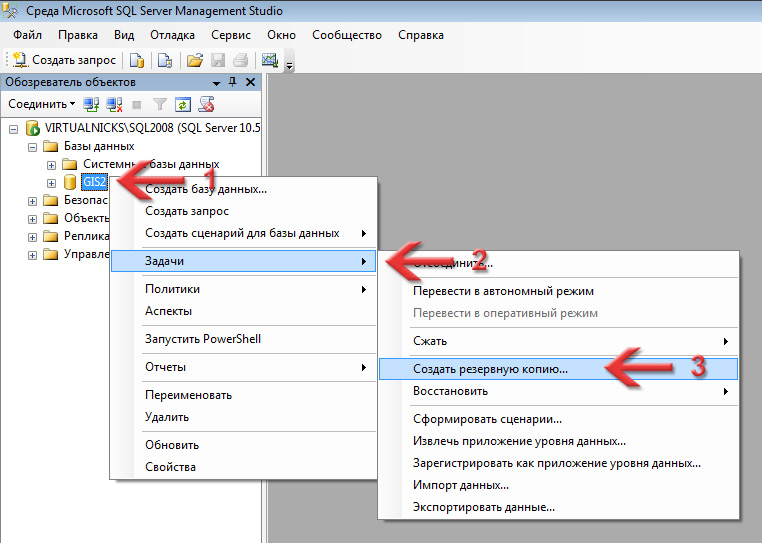Choose Импорт данных...
762x543 pixels.
pos(559,485)
